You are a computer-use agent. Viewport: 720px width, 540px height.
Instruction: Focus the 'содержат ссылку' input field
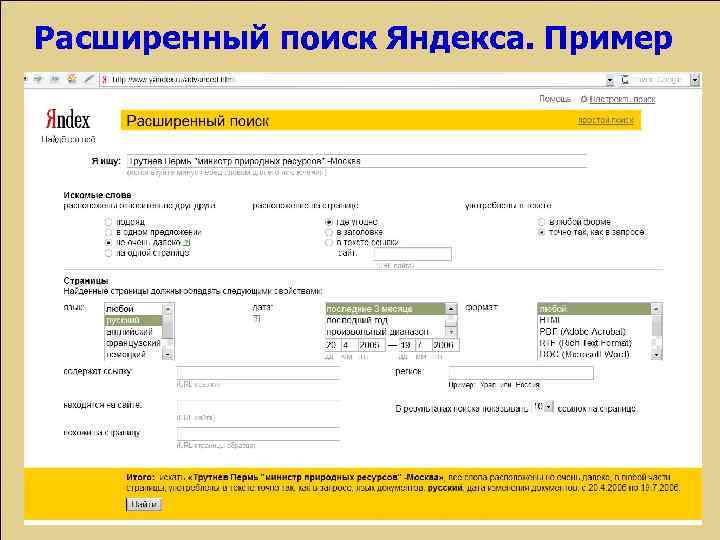[x=258, y=372]
